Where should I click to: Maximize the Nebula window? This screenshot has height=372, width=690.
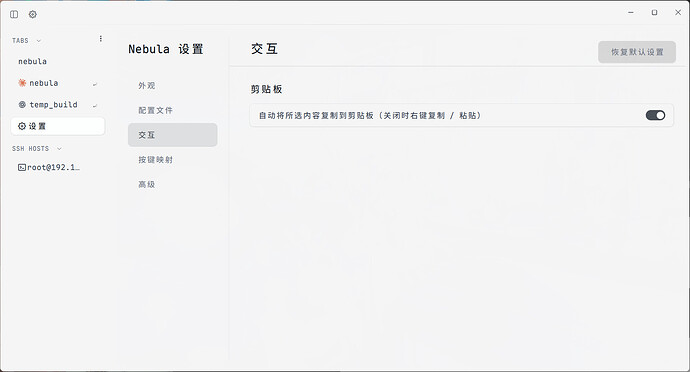[654, 13]
